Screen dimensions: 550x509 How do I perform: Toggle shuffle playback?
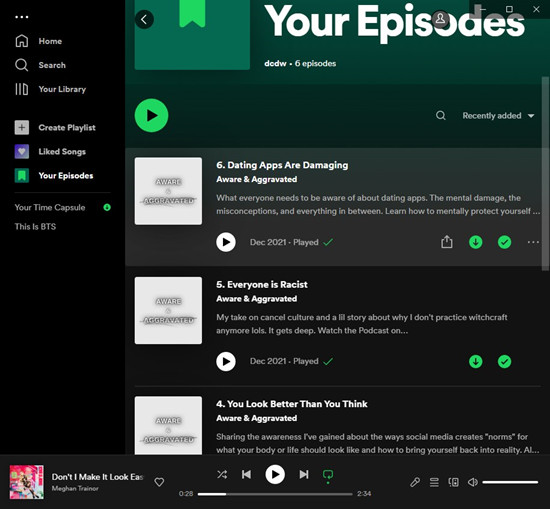click(222, 475)
